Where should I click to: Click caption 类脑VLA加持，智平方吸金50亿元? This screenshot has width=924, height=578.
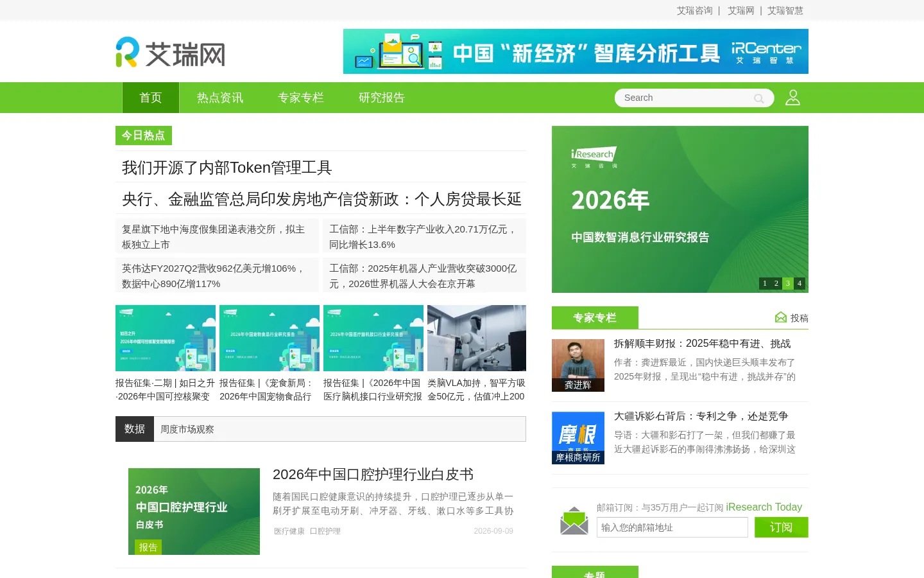pyautogui.click(x=477, y=390)
